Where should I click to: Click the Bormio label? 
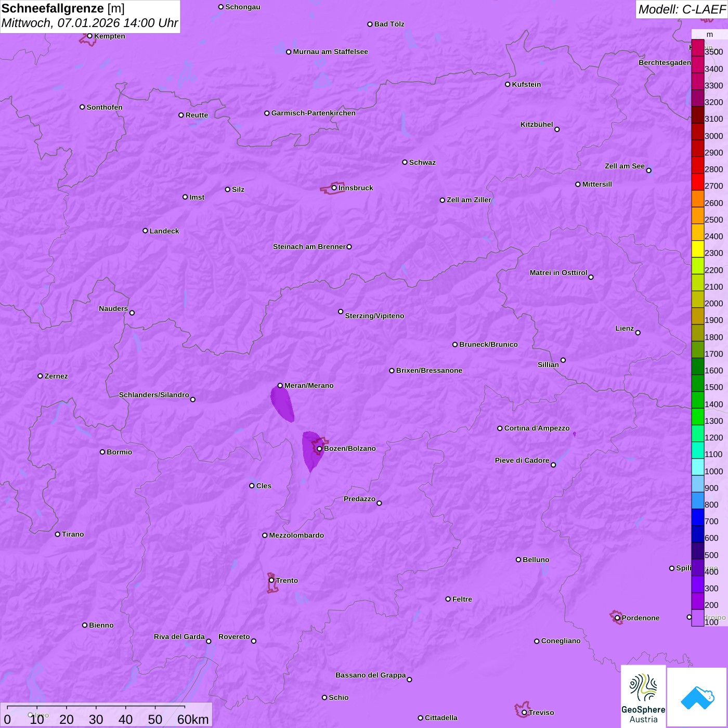[x=119, y=452]
